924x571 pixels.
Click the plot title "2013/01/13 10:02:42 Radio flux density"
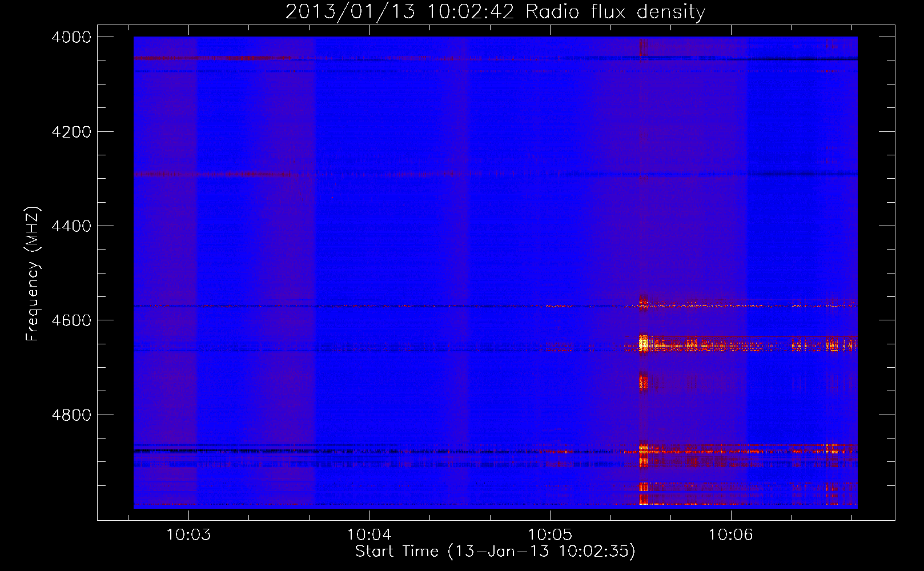pos(495,11)
